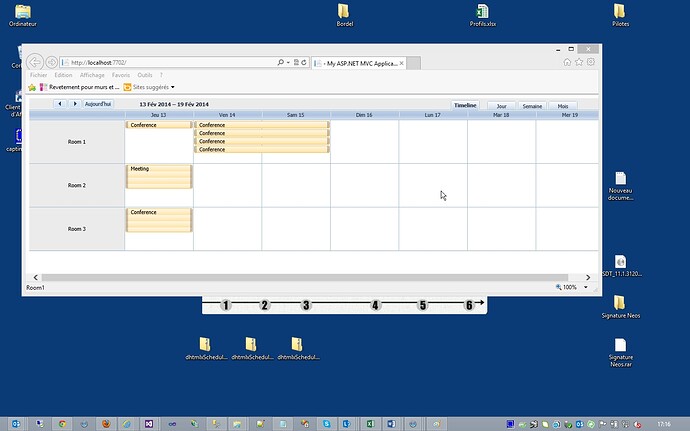Open the Chrome icon in the taskbar
690x431 pixels.
click(x=62, y=424)
